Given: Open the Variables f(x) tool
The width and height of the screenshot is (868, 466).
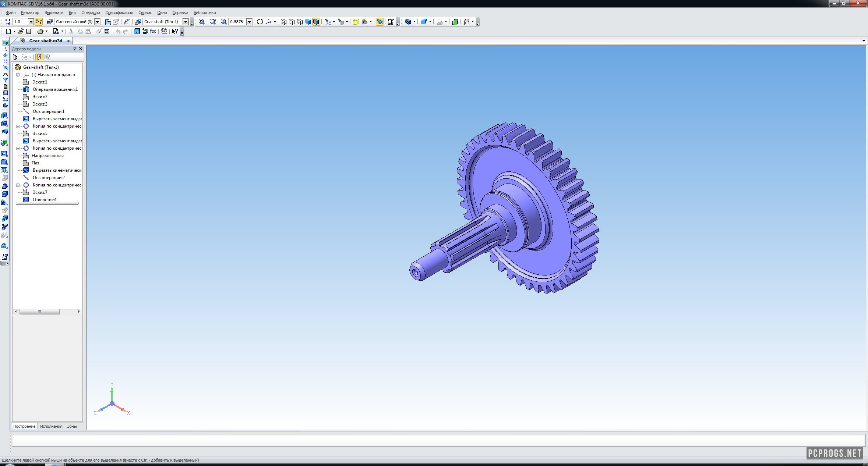Looking at the screenshot, I should (x=153, y=31).
